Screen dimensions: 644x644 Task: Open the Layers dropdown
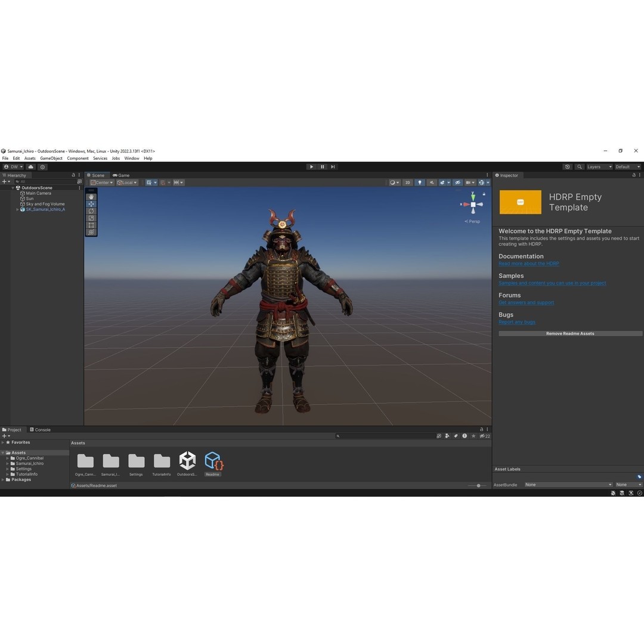click(599, 167)
